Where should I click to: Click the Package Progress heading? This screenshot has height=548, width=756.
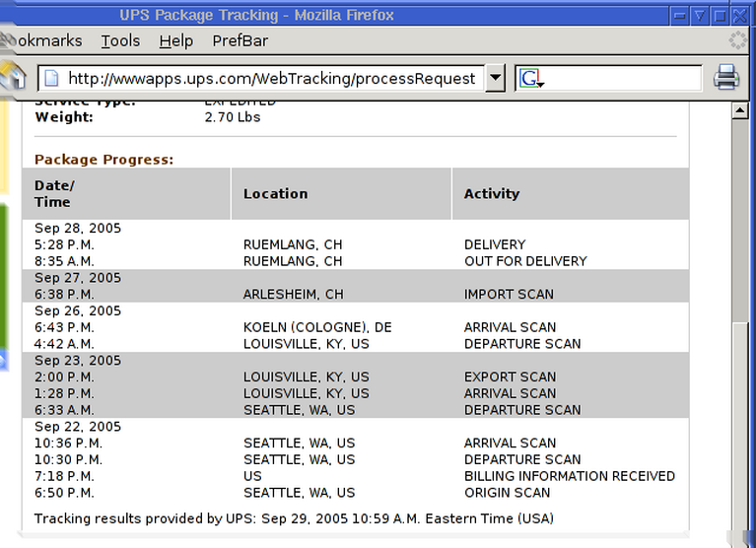click(104, 160)
